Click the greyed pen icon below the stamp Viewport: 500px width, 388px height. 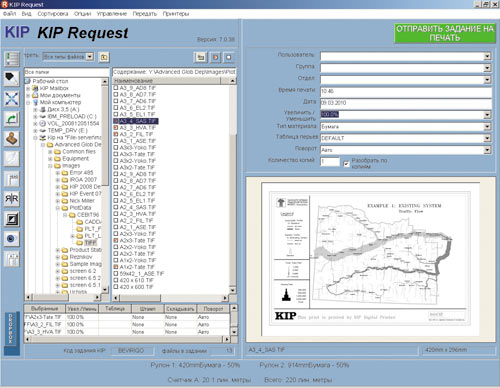(12, 159)
